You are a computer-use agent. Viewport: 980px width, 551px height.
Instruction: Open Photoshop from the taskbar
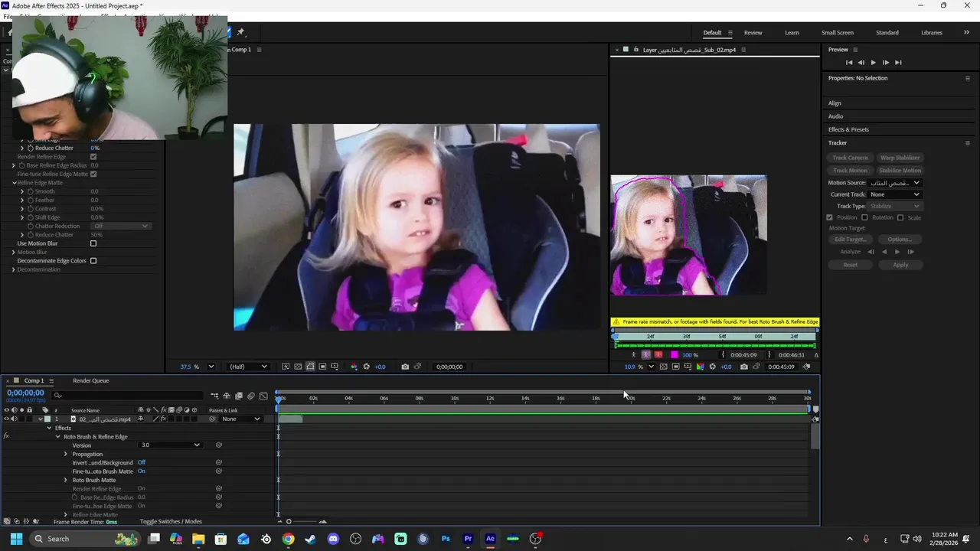click(x=446, y=539)
